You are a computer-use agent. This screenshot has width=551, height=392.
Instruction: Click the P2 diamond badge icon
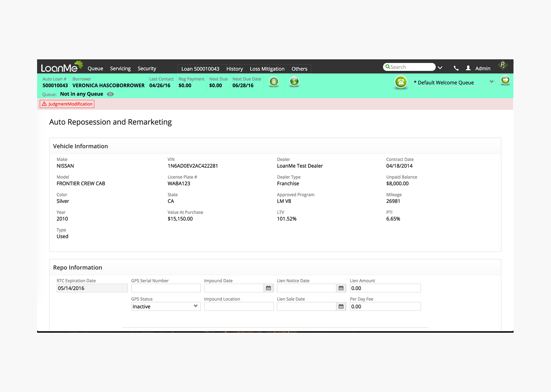tap(503, 65)
